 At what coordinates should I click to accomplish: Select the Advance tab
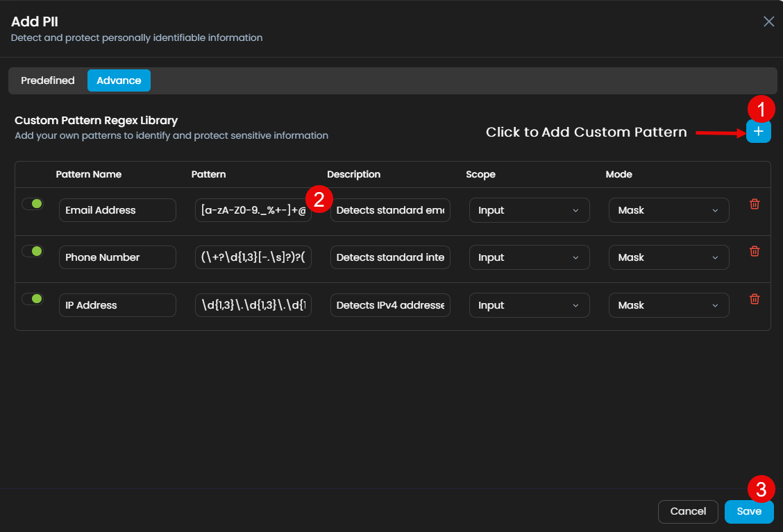(x=119, y=80)
